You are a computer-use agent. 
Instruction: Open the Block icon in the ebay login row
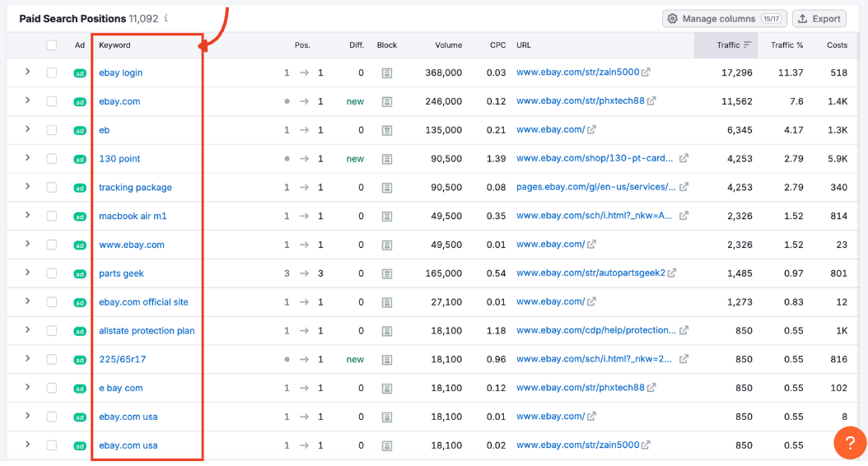387,73
